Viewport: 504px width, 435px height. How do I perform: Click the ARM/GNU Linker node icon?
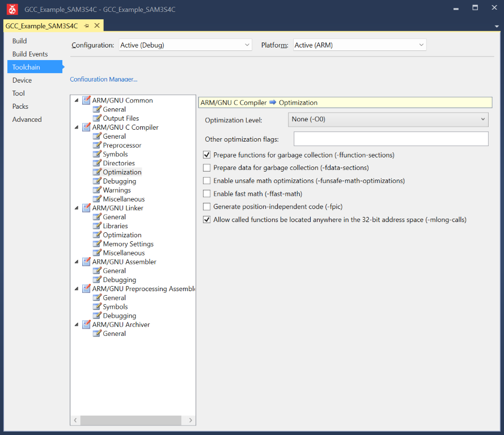[x=87, y=208]
